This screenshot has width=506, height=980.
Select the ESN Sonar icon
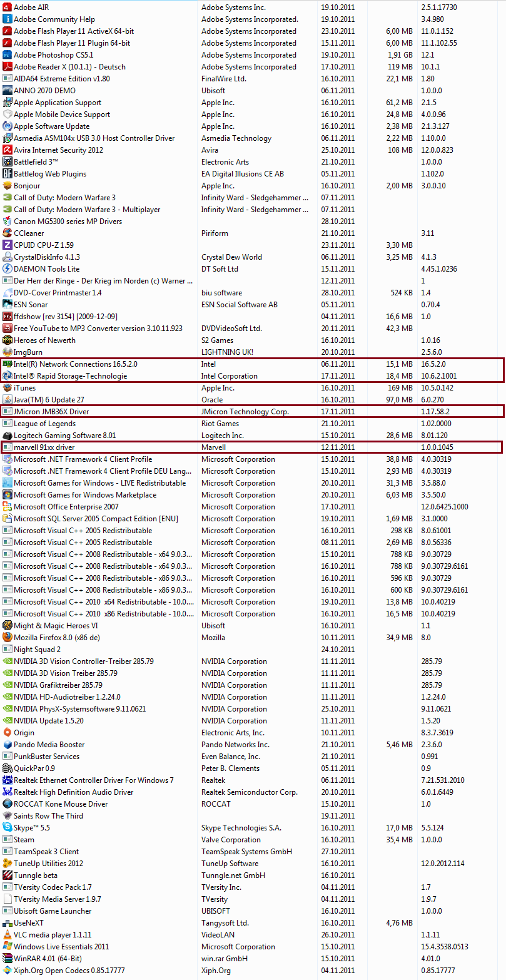pos(8,305)
